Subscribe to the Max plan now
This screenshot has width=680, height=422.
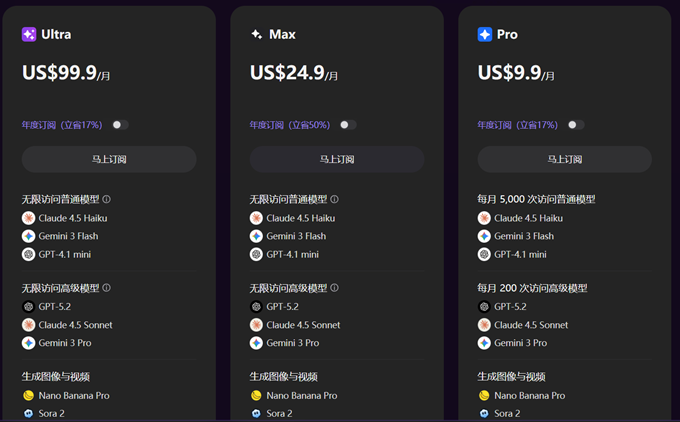click(x=337, y=159)
